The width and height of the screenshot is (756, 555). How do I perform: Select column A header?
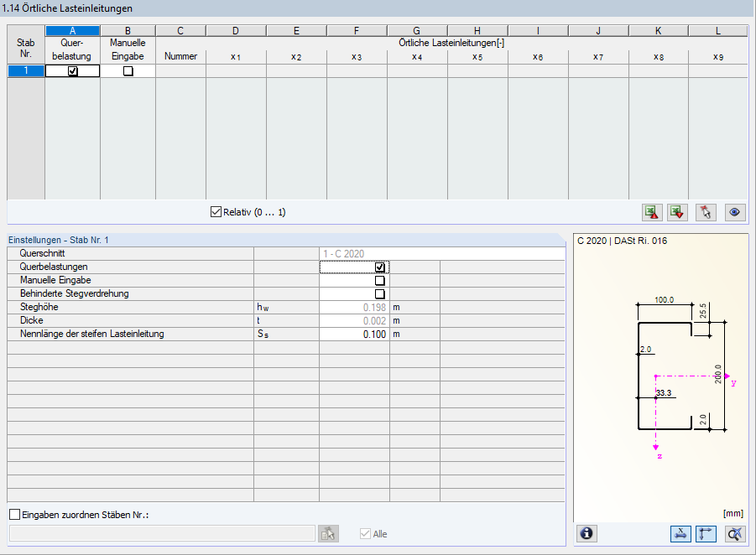[73, 31]
